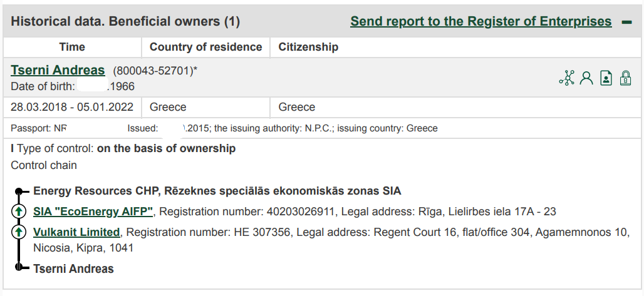644x296 pixels.
Task: Click bottom chain node dot before Tserni Andreas
Action: click(x=19, y=267)
